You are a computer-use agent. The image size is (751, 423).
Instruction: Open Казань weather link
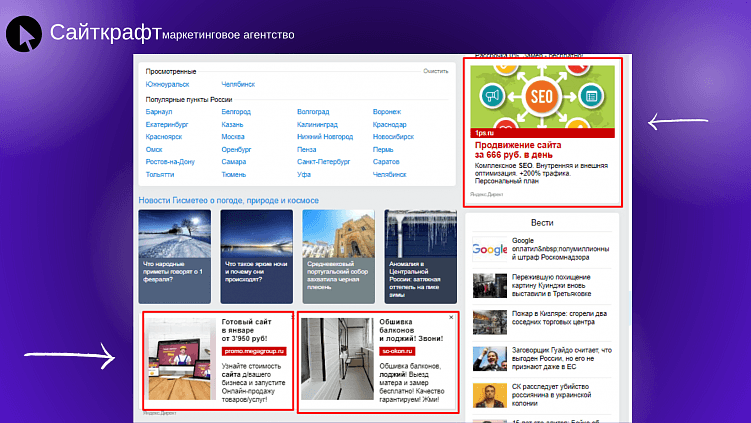click(232, 125)
